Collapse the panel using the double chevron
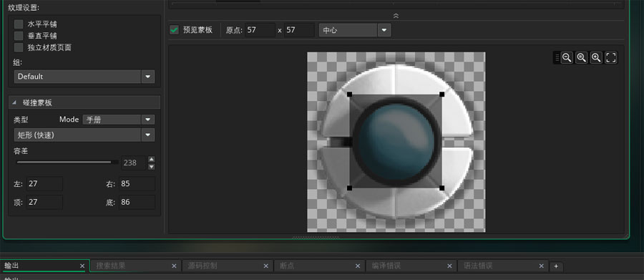Viewport: 644px width, 280px height. pyautogui.click(x=396, y=16)
